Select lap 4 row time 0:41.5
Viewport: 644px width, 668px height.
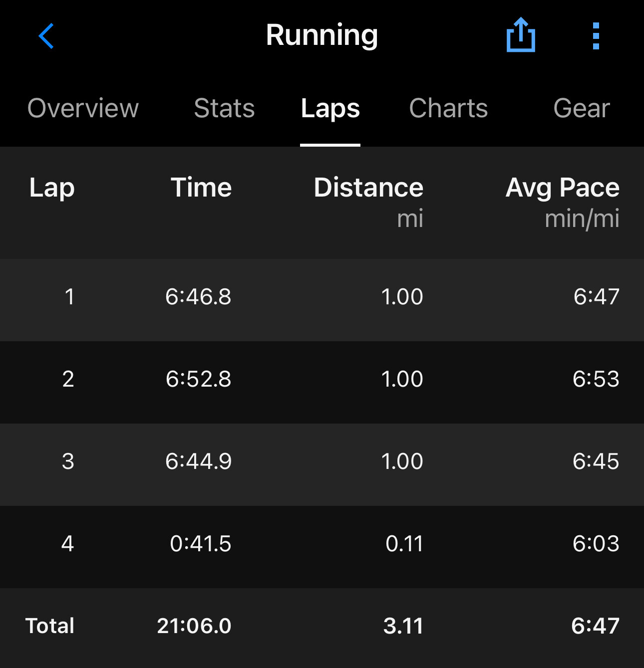click(200, 544)
